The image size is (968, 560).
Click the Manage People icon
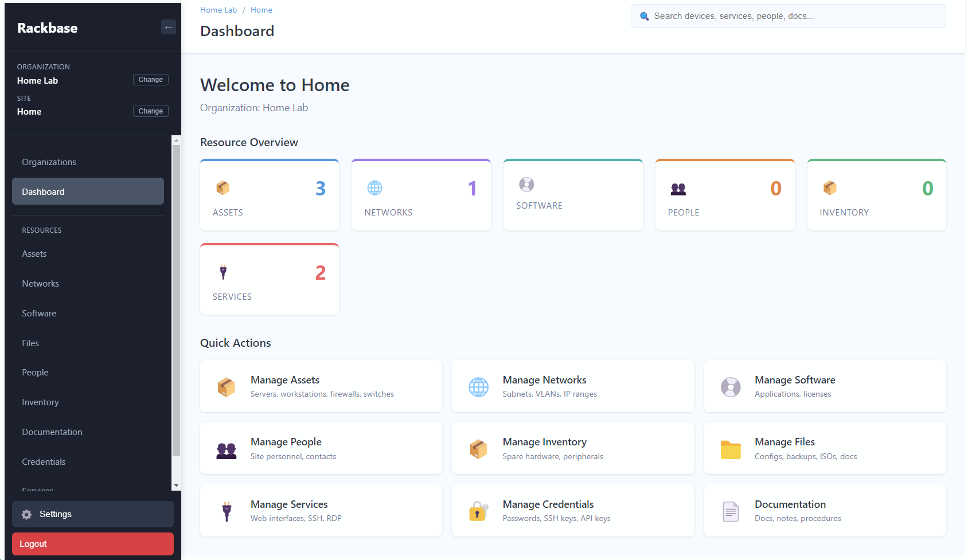[227, 451]
